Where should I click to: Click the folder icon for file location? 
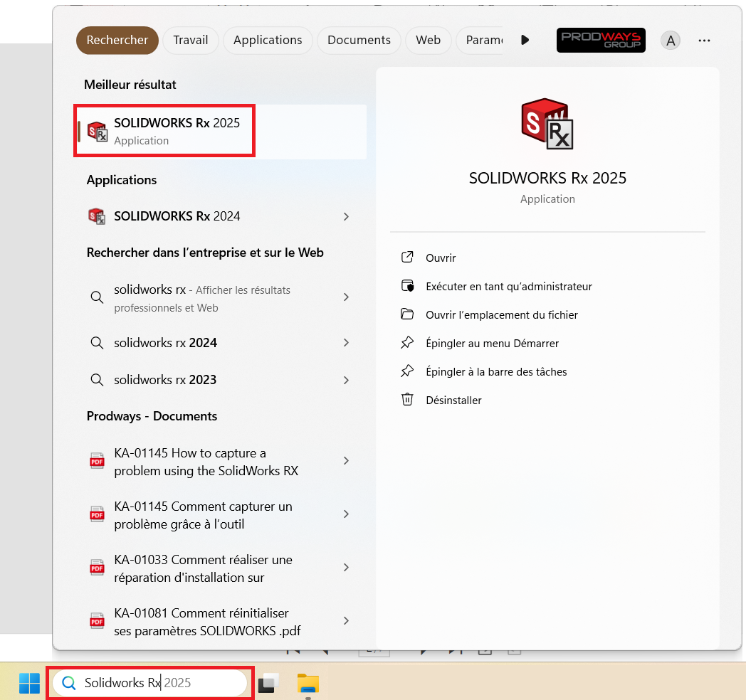point(407,314)
